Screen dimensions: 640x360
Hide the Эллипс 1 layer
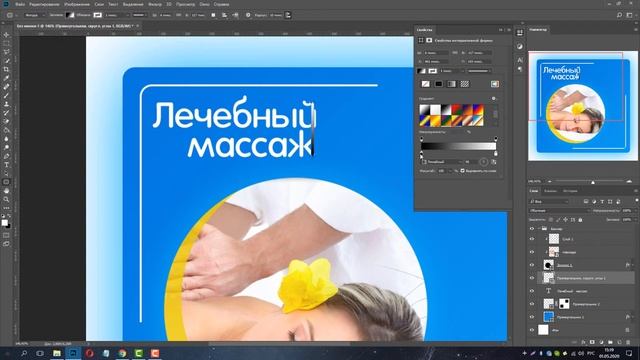(x=532, y=265)
